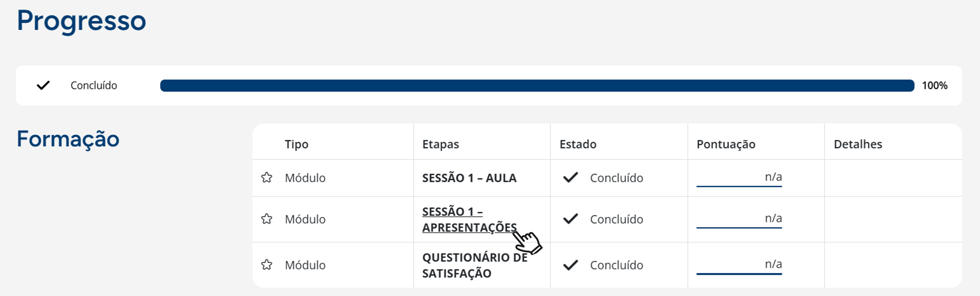Click star icon beside SESSÃO 1 – AULA
The width and height of the screenshot is (980, 296).
267,178
